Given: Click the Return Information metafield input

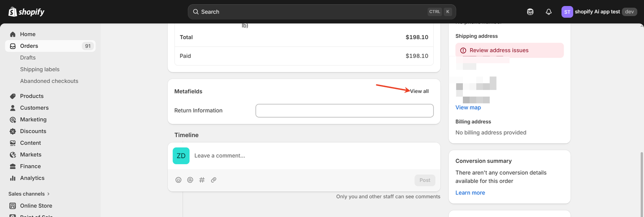Looking at the screenshot, I should [344, 111].
